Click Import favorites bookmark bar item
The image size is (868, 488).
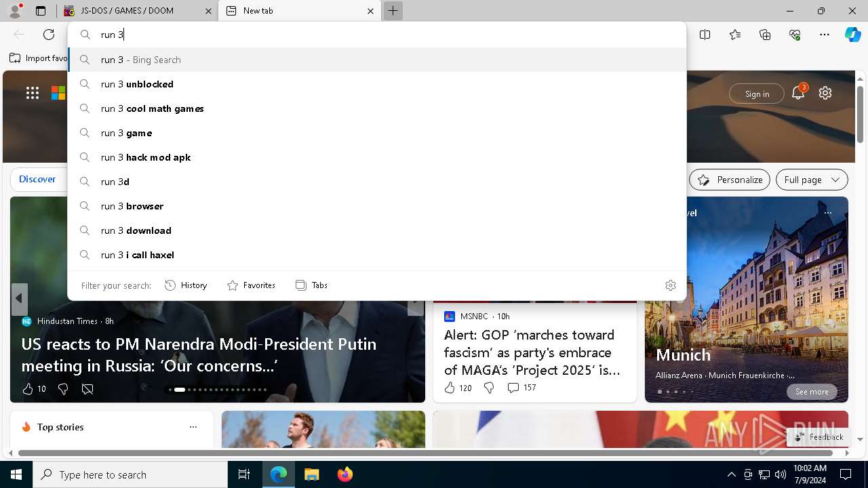[x=39, y=58]
